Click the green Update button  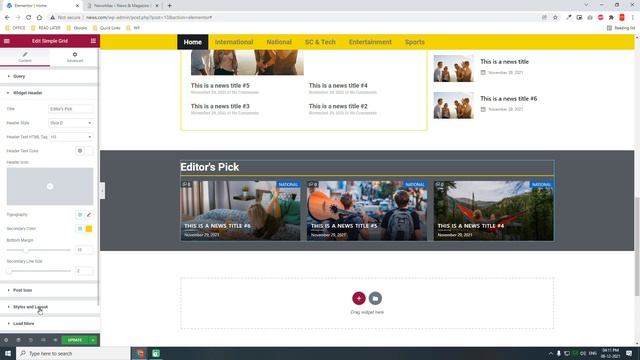click(x=75, y=340)
